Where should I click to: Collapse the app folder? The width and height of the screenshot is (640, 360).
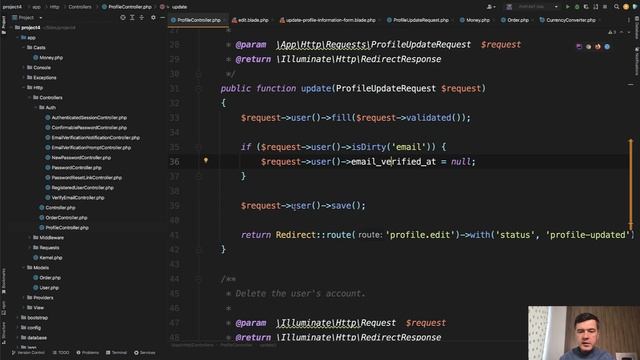(x=18, y=38)
